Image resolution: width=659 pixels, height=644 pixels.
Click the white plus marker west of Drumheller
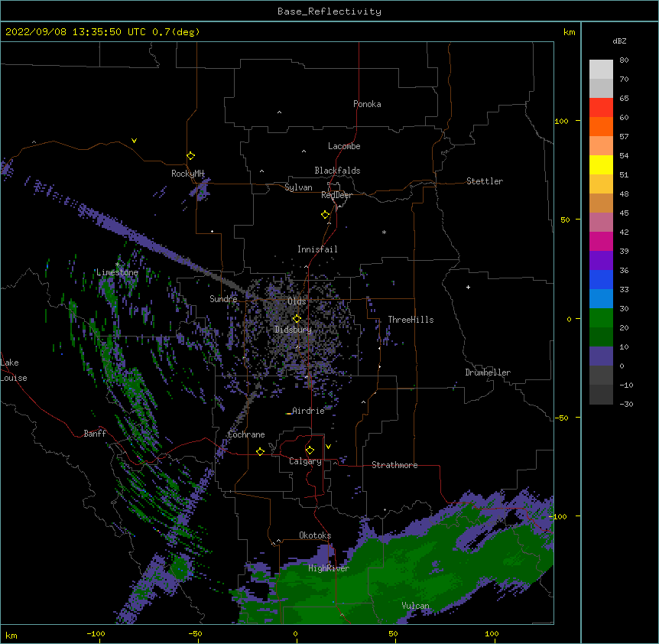468,287
